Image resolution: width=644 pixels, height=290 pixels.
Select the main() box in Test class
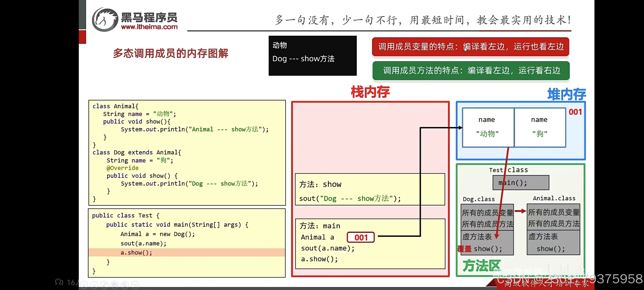coord(520,183)
